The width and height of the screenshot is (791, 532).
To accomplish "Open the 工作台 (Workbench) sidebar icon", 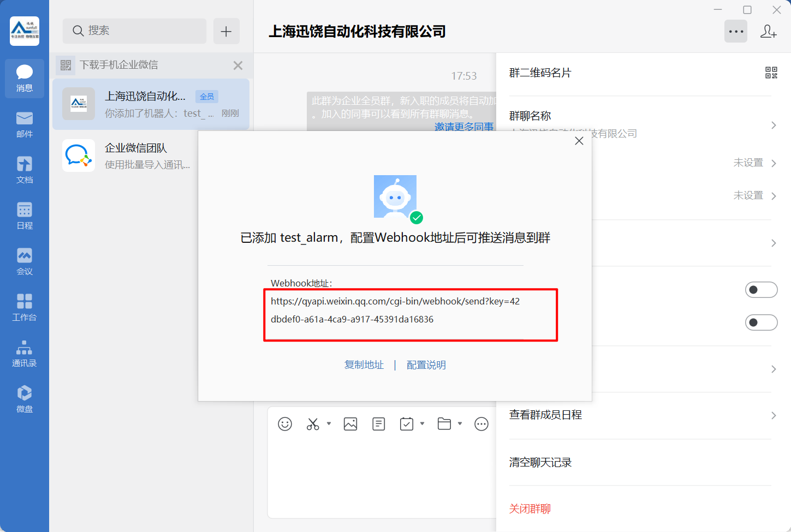I will coord(25,308).
